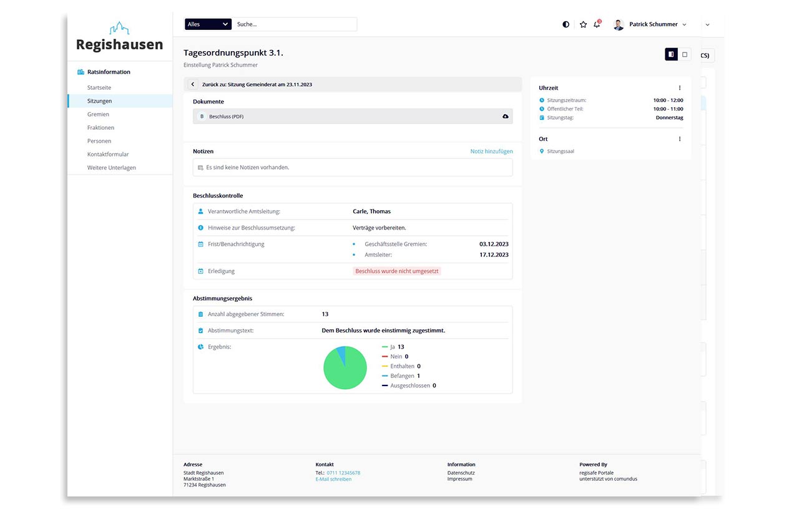Expand the Patrick Schummer account menu

pyautogui.click(x=684, y=24)
